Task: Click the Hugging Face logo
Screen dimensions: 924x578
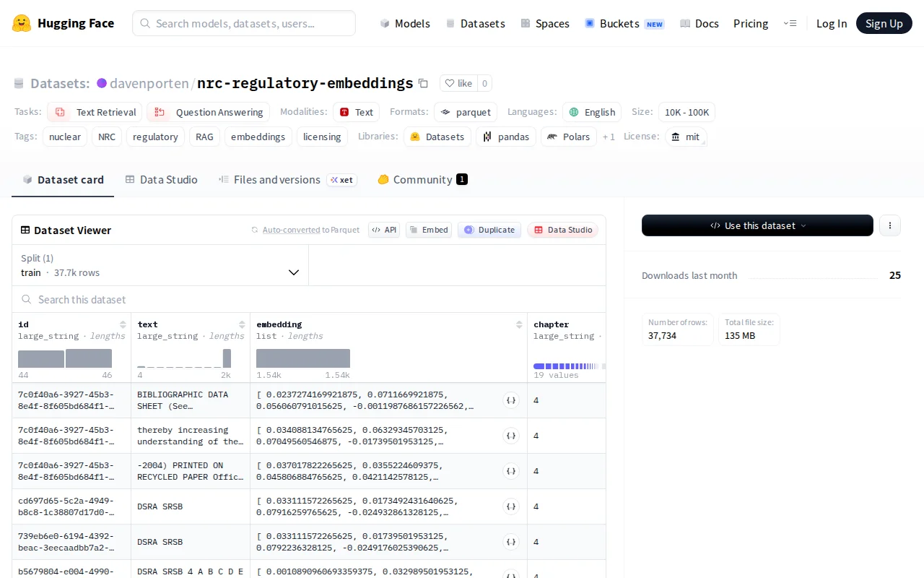Action: pos(64,23)
